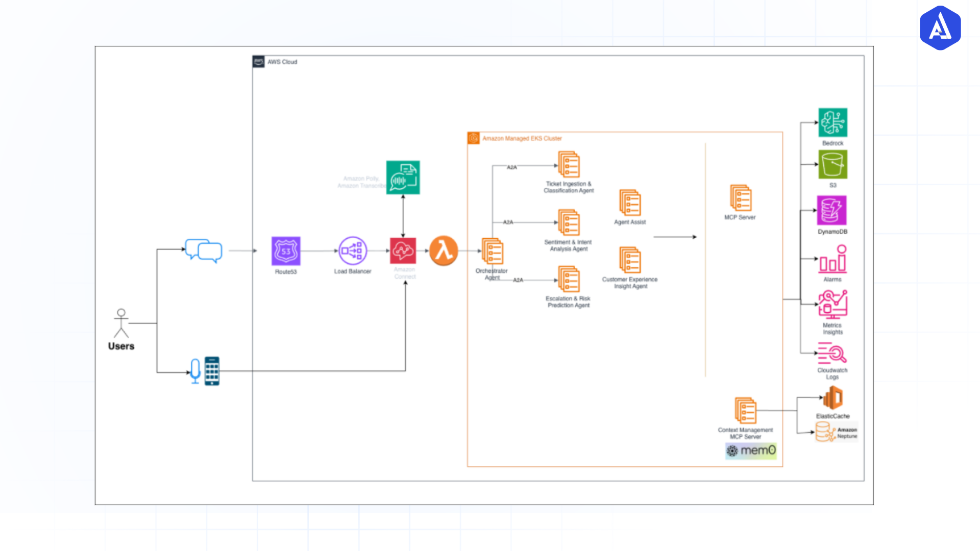
Task: Click the Amazon Connect red icon
Action: (403, 251)
